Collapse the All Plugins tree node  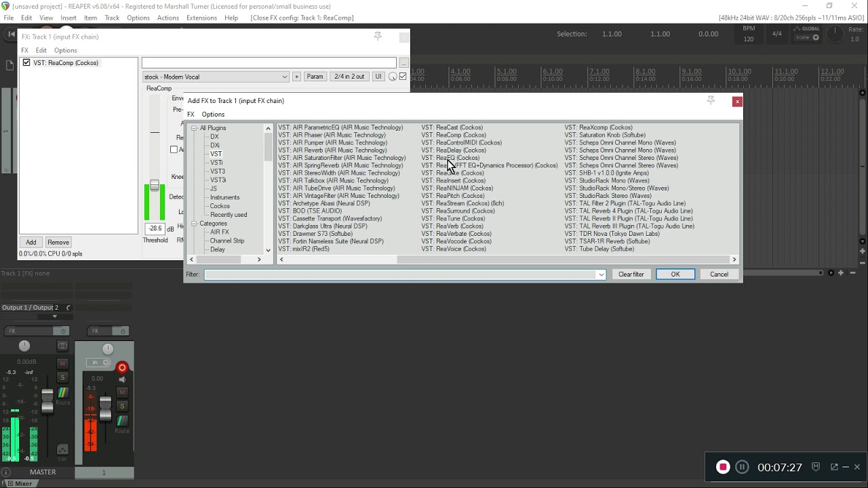tap(194, 128)
